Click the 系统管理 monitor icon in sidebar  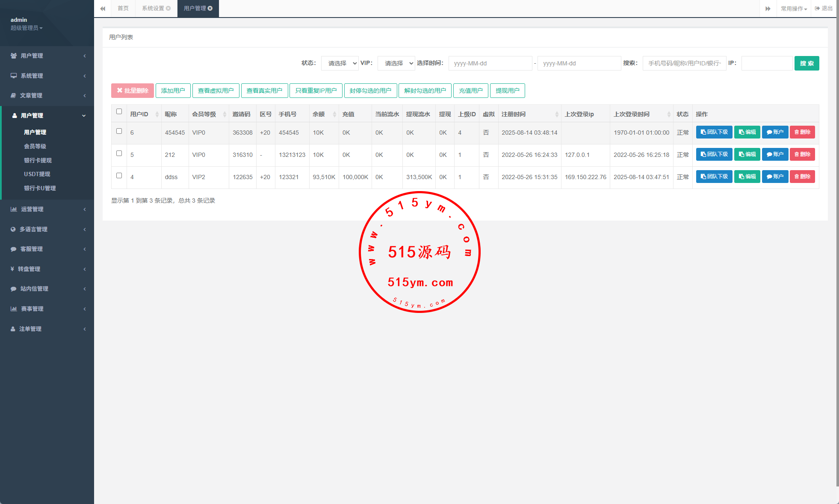point(14,76)
